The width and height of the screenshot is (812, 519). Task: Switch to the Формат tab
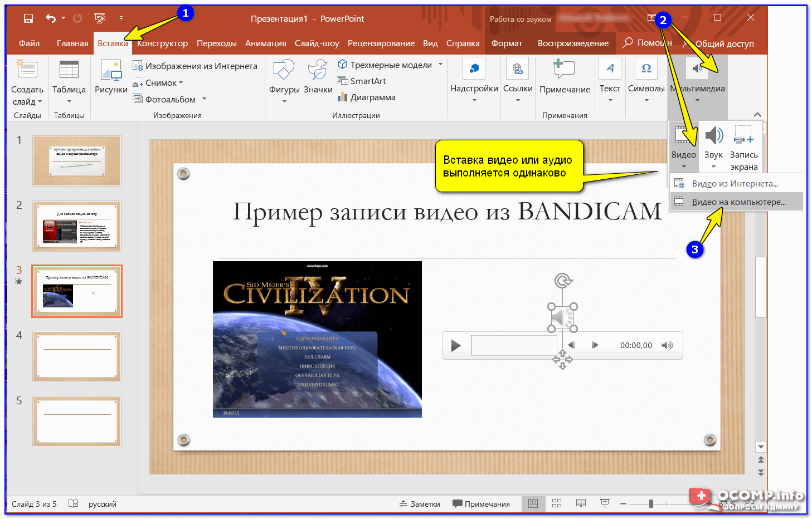pos(507,43)
